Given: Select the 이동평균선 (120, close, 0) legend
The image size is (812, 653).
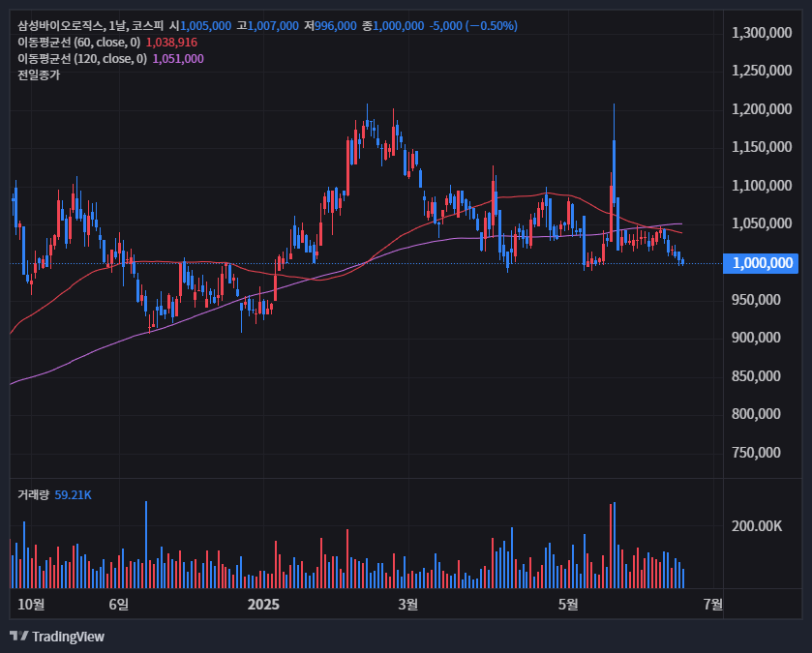Looking at the screenshot, I should pyautogui.click(x=82, y=59).
